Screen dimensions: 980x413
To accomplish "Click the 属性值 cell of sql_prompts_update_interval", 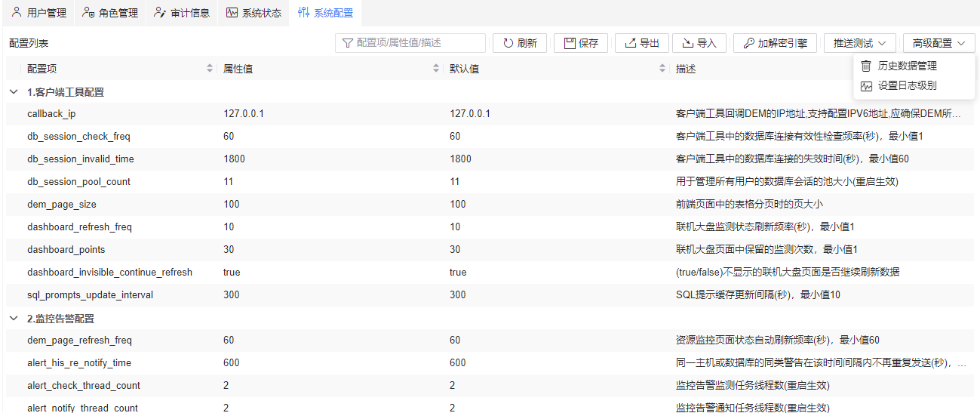I will [231, 295].
